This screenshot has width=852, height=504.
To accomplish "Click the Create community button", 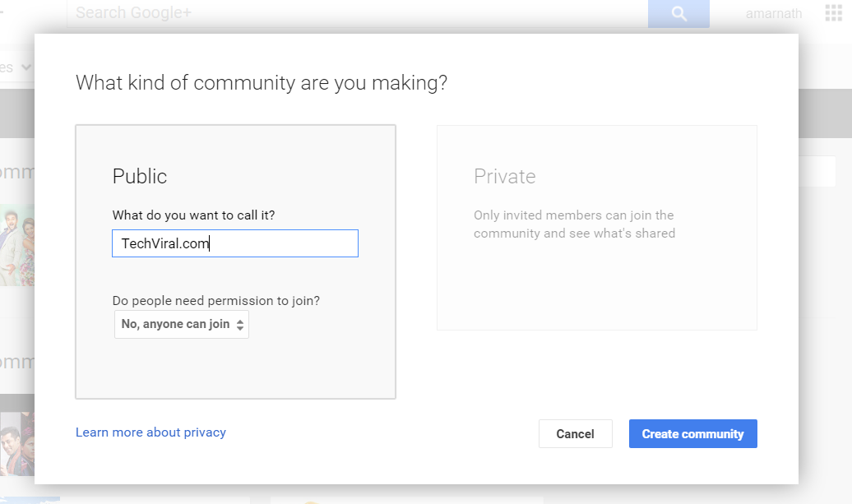I will click(x=692, y=433).
